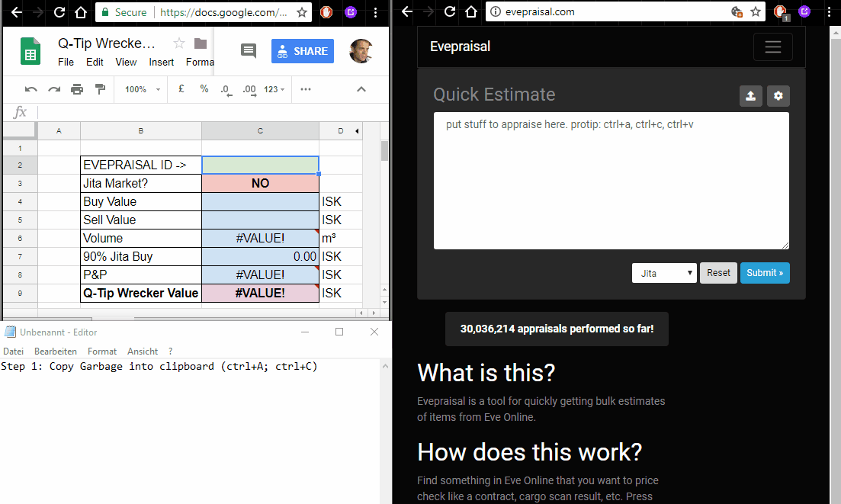841x504 pixels.
Task: Open the Format menu in the Editor
Action: tap(102, 352)
